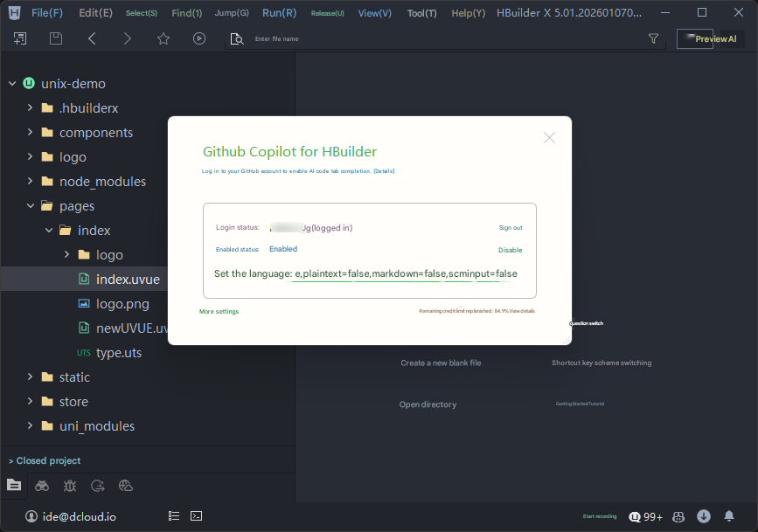This screenshot has width=758, height=532.
Task: Open the notifications bell
Action: pos(729,515)
